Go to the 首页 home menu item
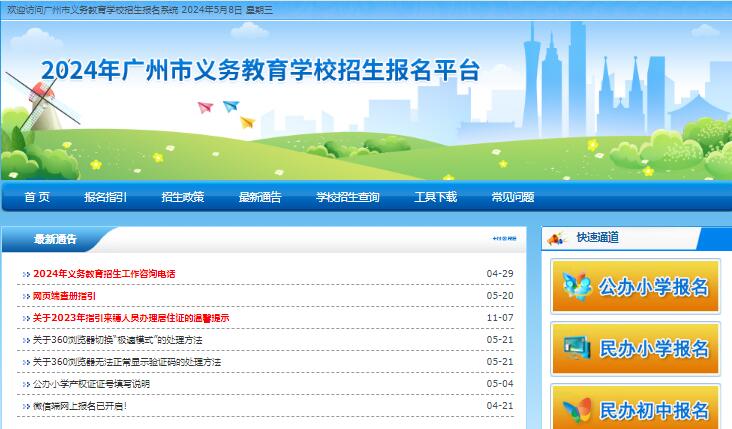This screenshot has width=732, height=429. [37, 197]
